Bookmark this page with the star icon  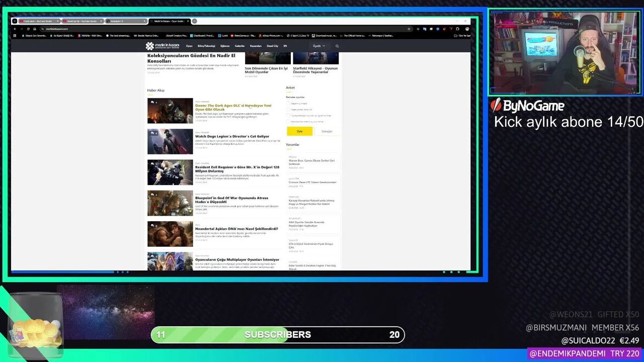tap(409, 29)
